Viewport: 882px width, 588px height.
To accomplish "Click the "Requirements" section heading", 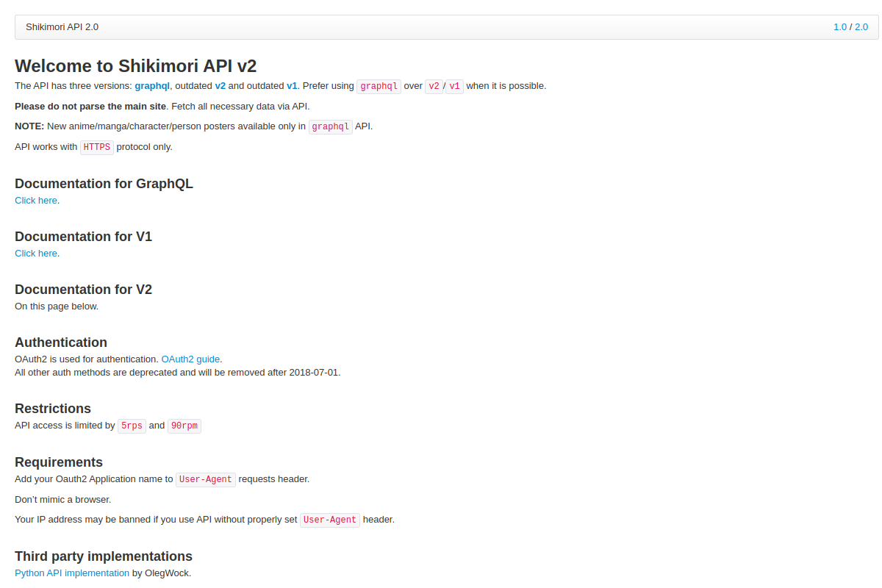I will coord(59,462).
